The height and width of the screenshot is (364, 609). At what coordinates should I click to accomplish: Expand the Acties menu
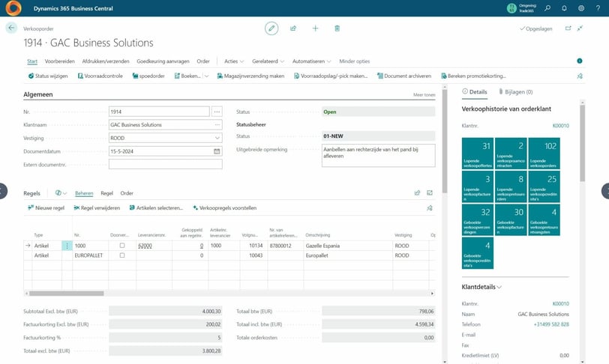234,61
